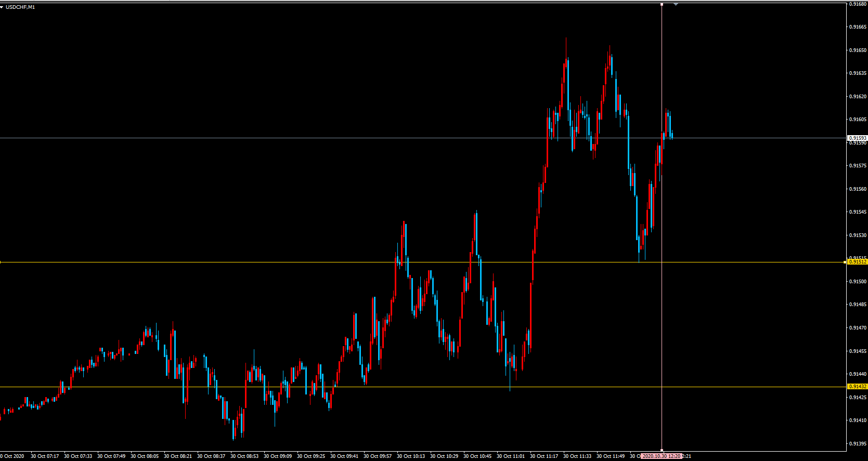Click the 0.91560 price scale label

[858, 189]
